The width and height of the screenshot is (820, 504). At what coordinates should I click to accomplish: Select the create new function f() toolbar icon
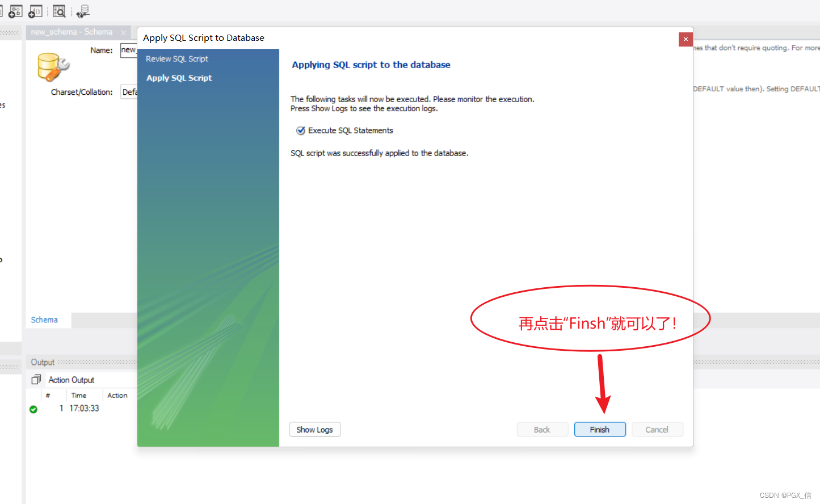35,11
